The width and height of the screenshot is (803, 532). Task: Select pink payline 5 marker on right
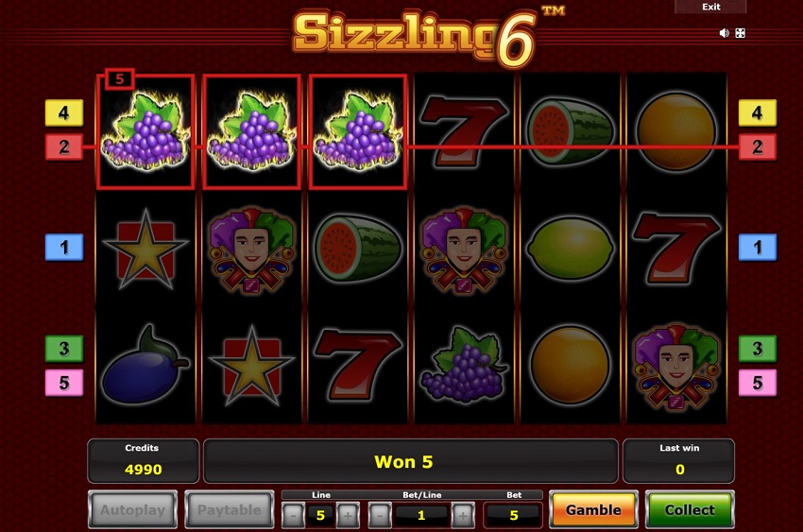pos(758,383)
